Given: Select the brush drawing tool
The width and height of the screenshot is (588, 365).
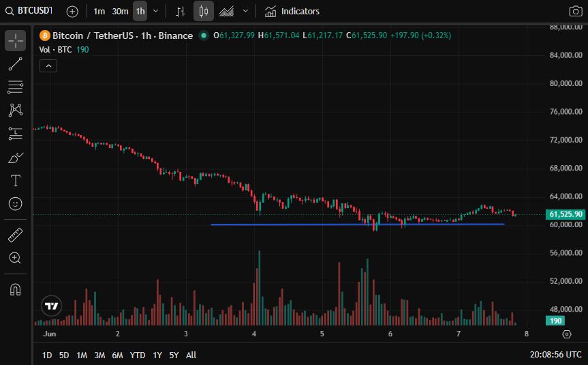Looking at the screenshot, I should click(x=16, y=158).
